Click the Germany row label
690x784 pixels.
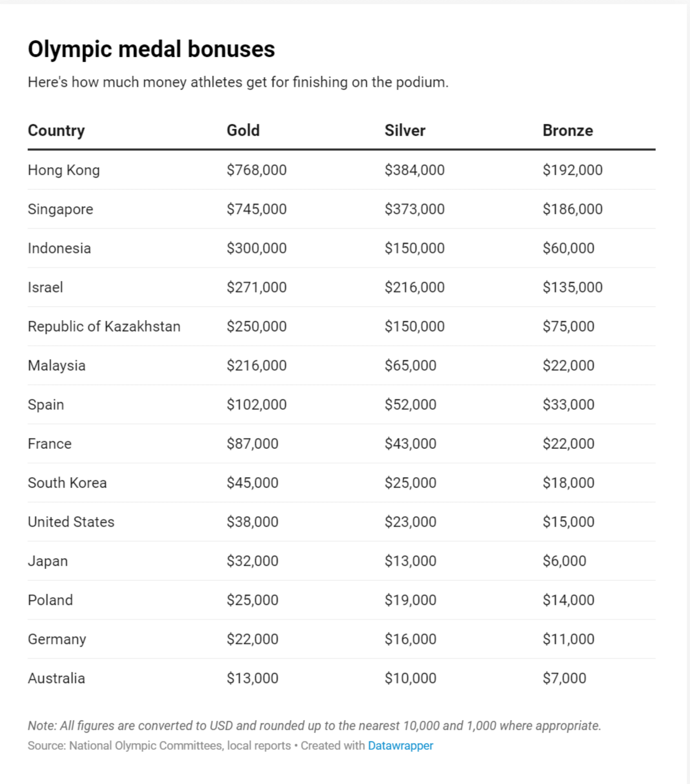point(57,639)
